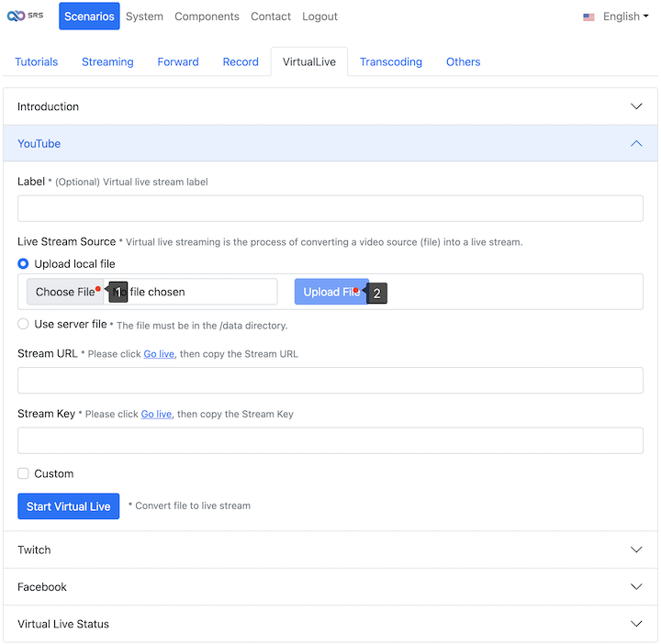This screenshot has width=661, height=644.
Task: Click the 'file chosen' text
Action: coord(157,292)
